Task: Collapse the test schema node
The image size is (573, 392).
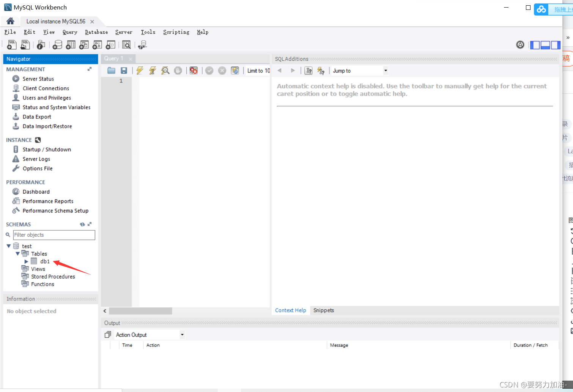Action: (x=9, y=246)
